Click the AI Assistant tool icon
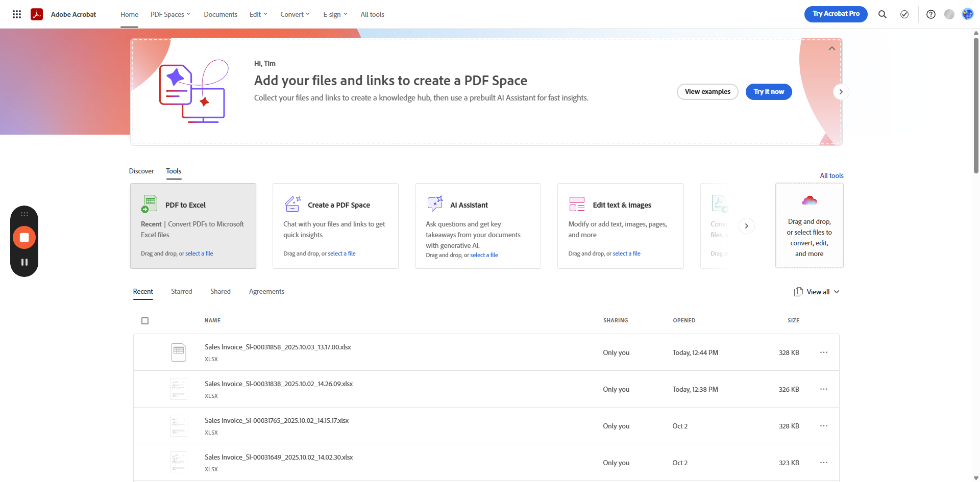Image resolution: width=980 pixels, height=482 pixels. pyautogui.click(x=435, y=204)
